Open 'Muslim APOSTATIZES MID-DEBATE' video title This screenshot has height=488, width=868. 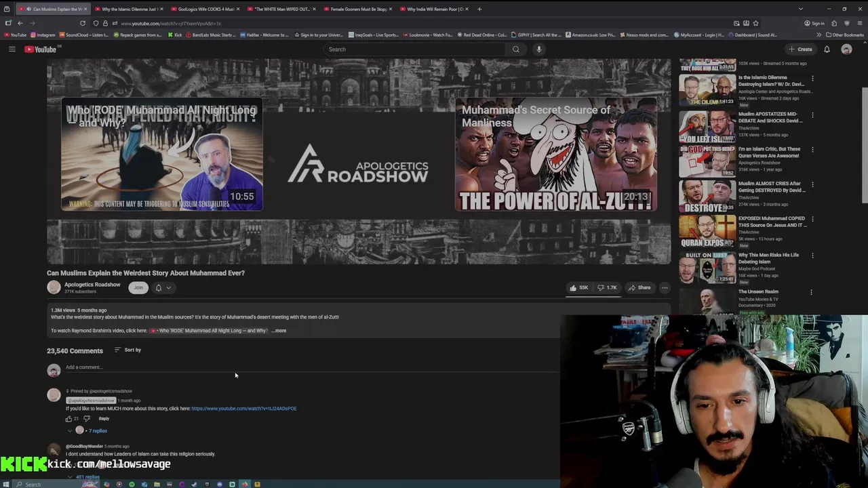click(770, 117)
